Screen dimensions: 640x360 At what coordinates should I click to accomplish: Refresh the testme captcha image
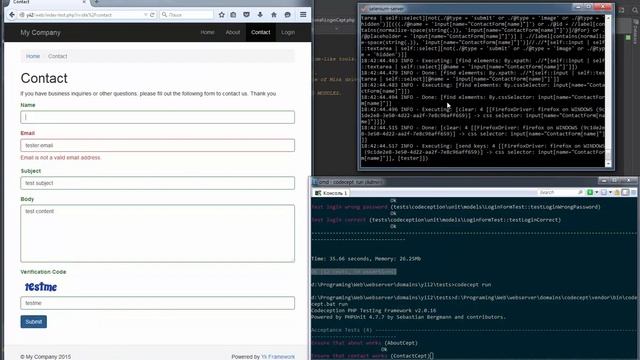[41, 287]
